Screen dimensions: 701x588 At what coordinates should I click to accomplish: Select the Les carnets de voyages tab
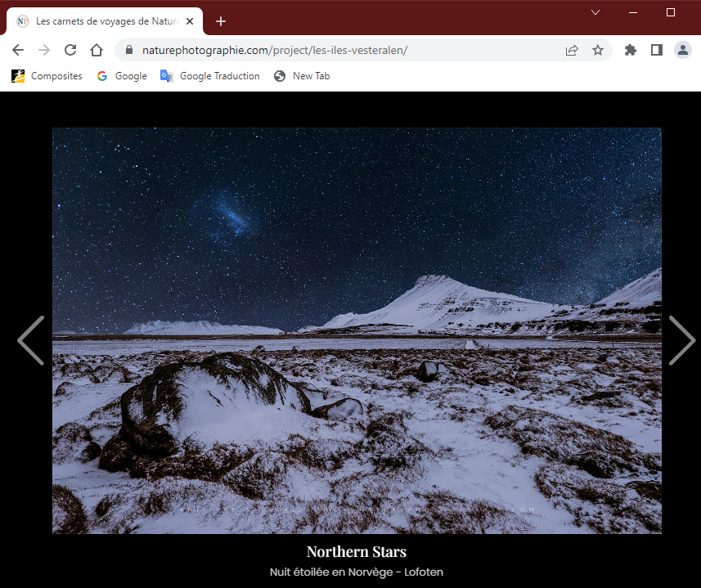[x=105, y=21]
